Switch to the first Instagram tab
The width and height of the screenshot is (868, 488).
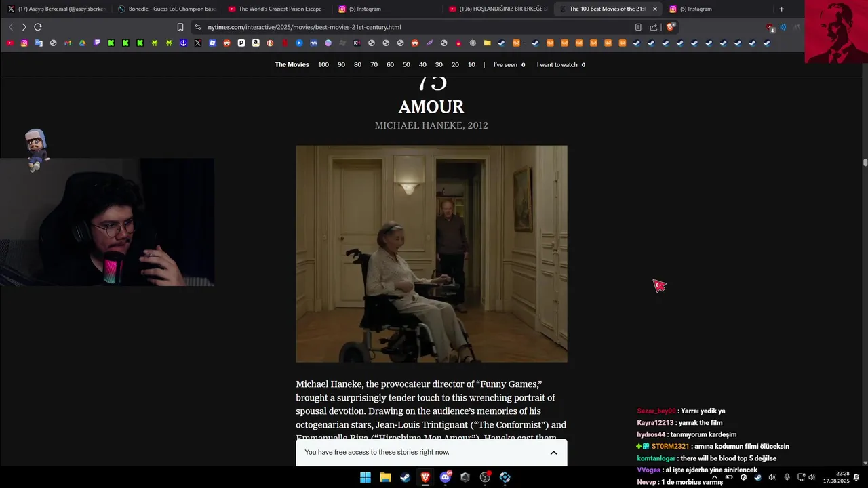point(388,9)
